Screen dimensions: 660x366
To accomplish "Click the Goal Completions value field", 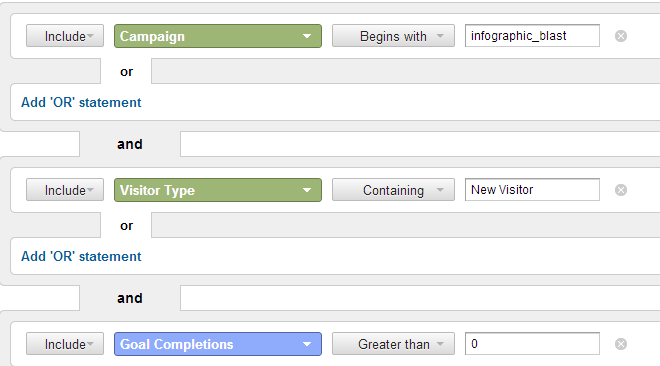I will [532, 344].
